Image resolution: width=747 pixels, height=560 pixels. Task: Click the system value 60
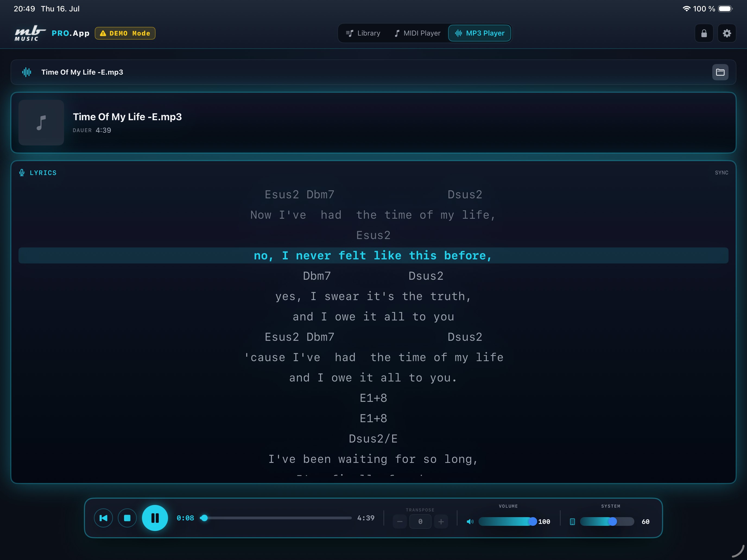click(x=645, y=521)
